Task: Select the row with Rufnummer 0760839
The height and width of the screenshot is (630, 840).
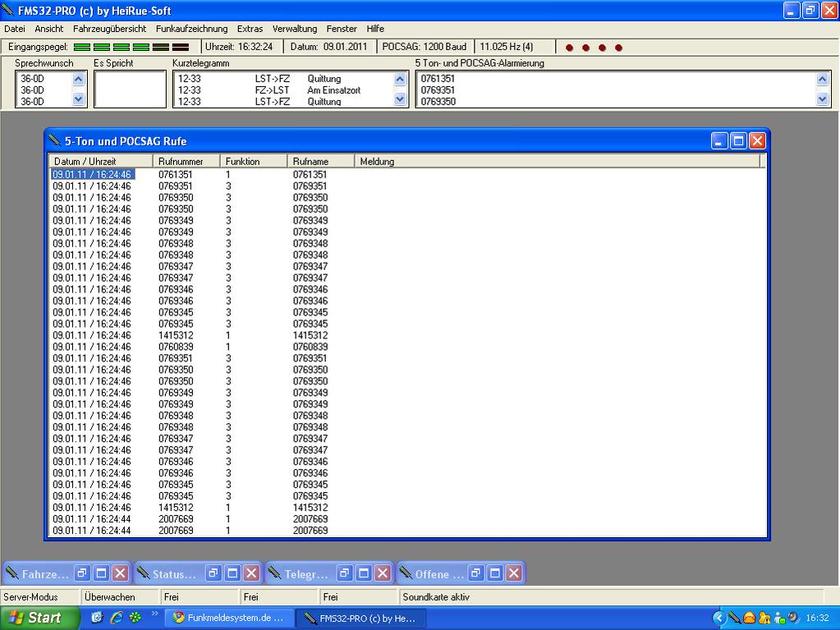Action: click(x=176, y=347)
